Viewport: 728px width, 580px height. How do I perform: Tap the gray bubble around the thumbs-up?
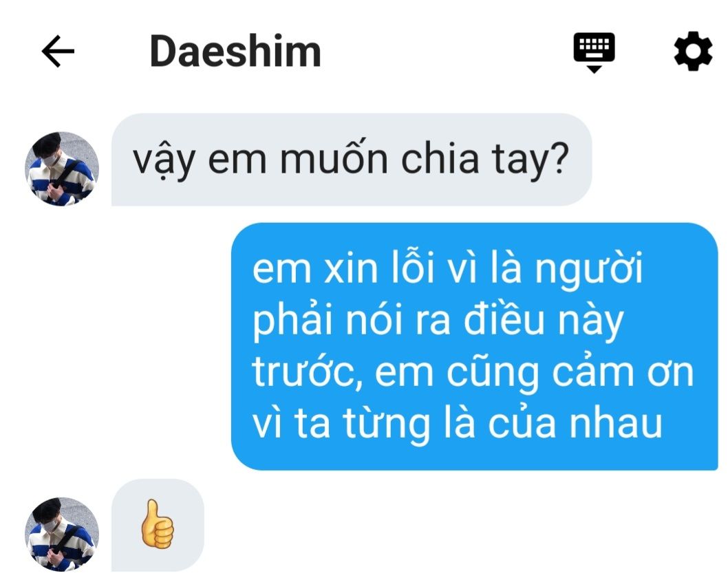pyautogui.click(x=158, y=525)
